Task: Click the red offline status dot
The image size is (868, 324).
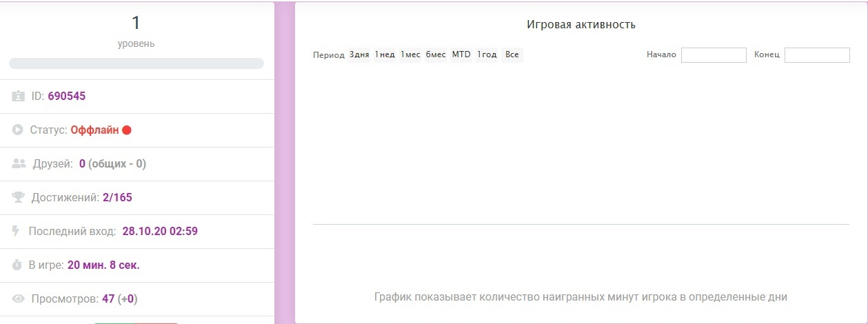Action: (127, 130)
